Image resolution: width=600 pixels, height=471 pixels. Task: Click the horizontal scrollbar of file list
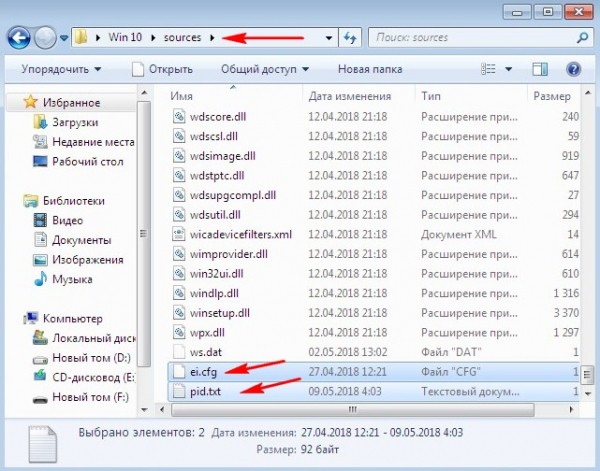(x=352, y=409)
